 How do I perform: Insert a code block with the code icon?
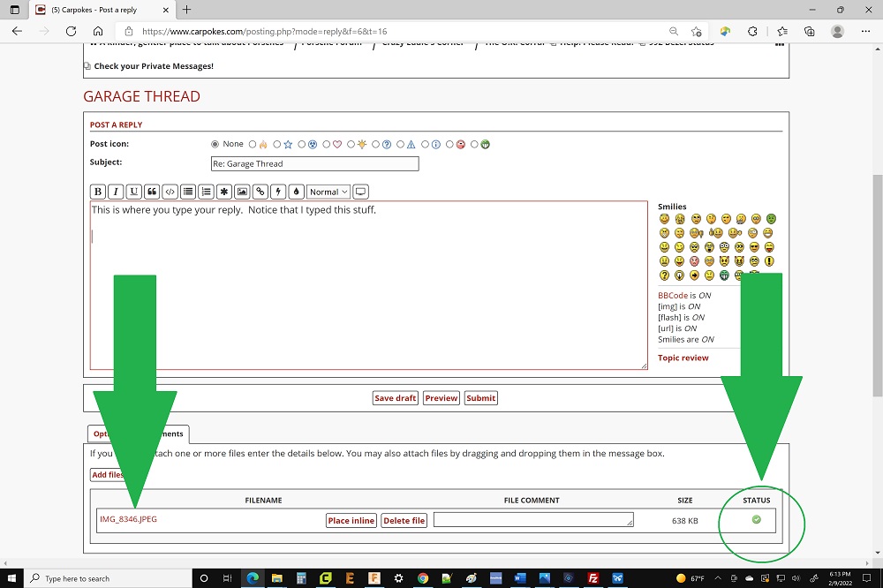tap(170, 192)
